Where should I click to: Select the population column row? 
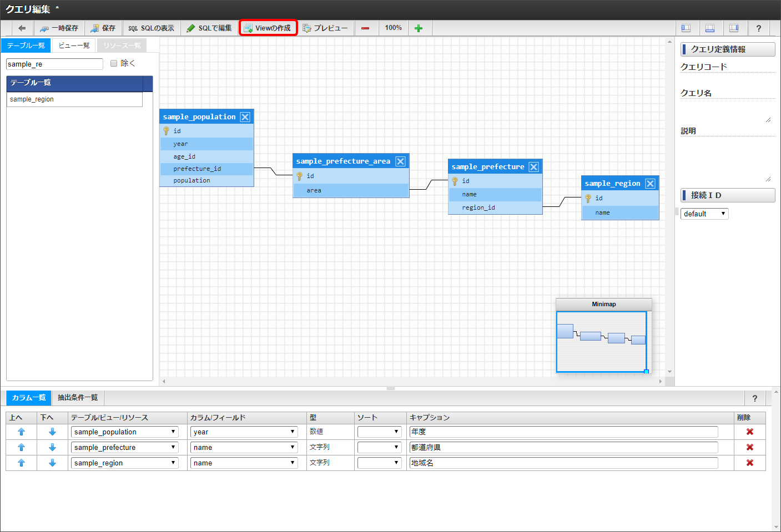point(206,180)
